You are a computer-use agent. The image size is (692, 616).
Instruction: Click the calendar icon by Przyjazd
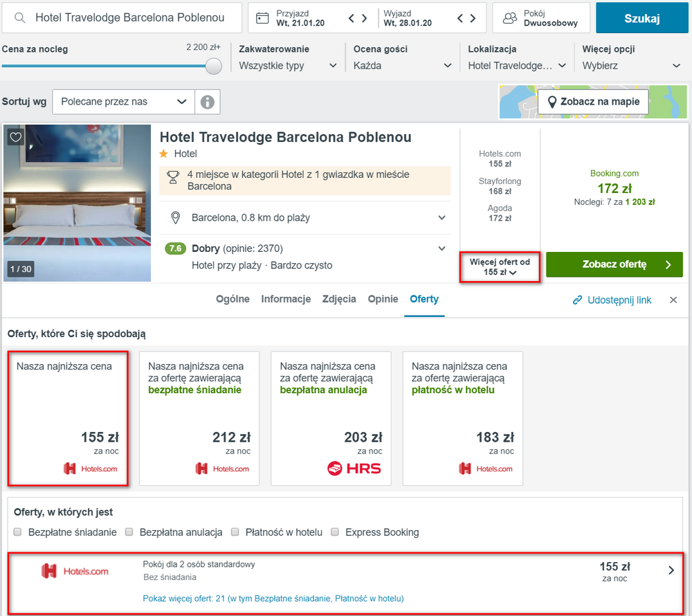coord(262,18)
